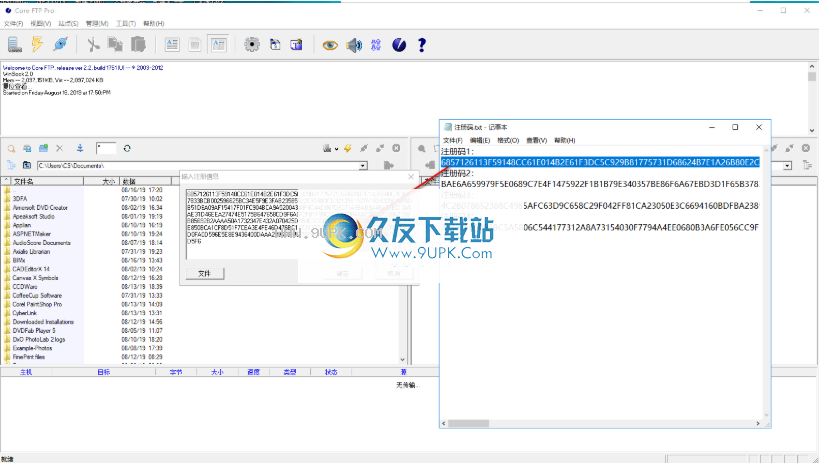Toggle the folder tree icon in local pane
This screenshot has height=472, width=822.
[11, 165]
